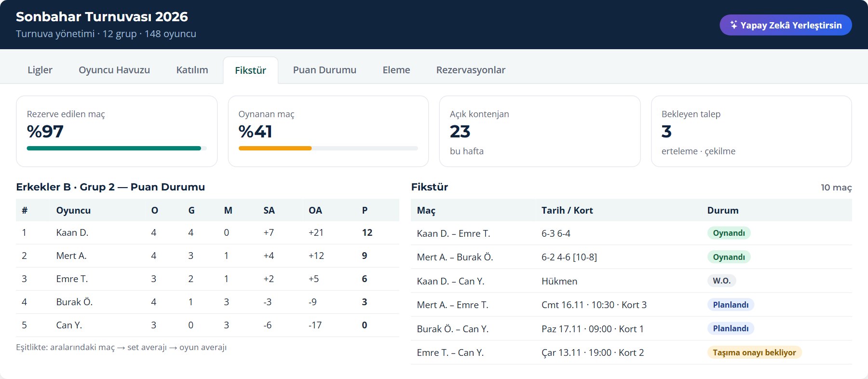
Task: Open the Kaan D. – Emre T. match
Action: (x=453, y=233)
